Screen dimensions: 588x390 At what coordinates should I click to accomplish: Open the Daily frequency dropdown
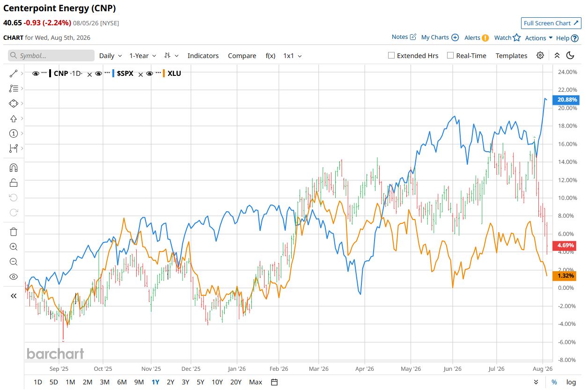110,56
